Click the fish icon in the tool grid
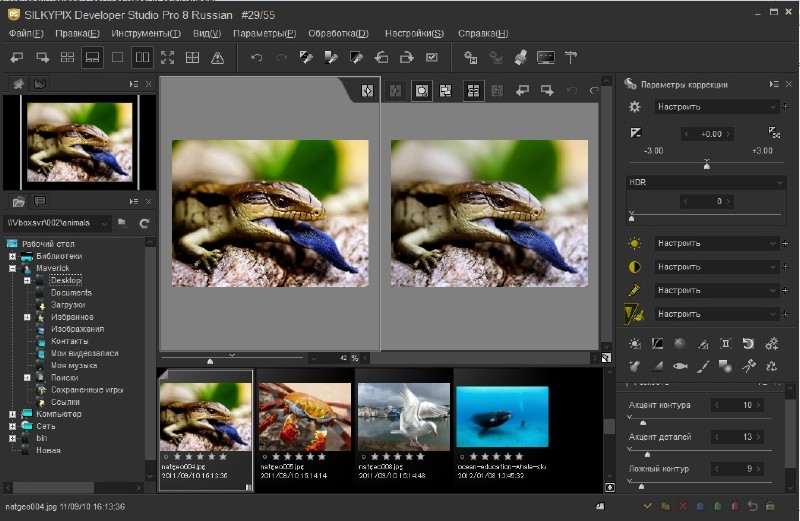The width and height of the screenshot is (800, 521). coord(680,366)
